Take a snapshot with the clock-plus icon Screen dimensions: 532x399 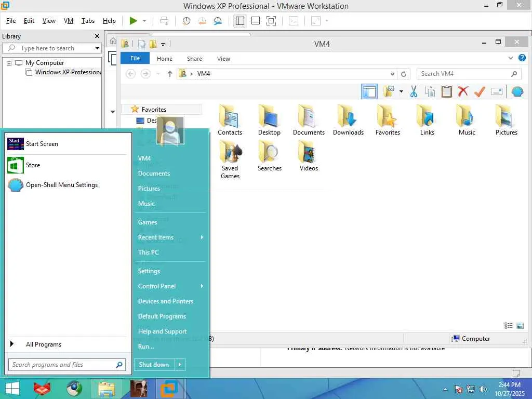coord(187,21)
